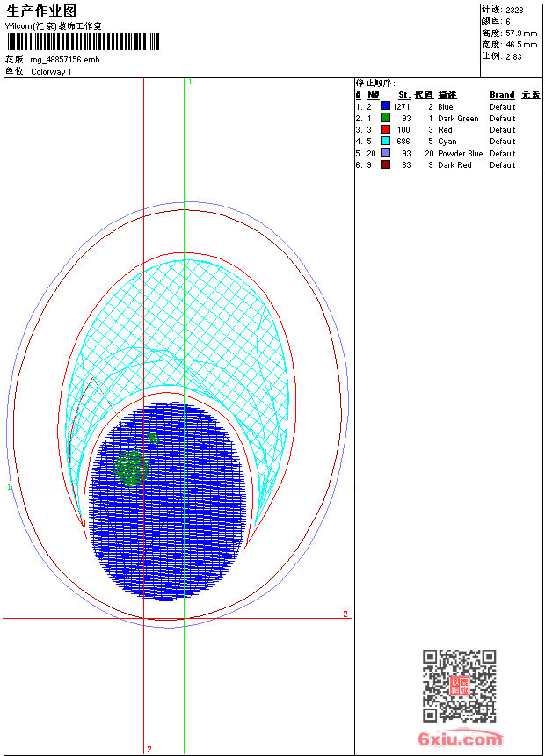Click the Colorway 1 label

pos(51,71)
